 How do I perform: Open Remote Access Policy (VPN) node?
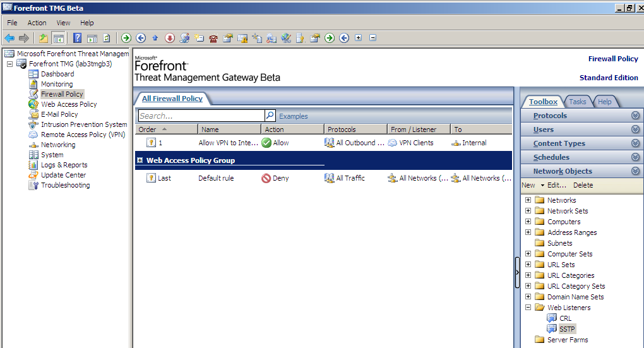coord(83,135)
